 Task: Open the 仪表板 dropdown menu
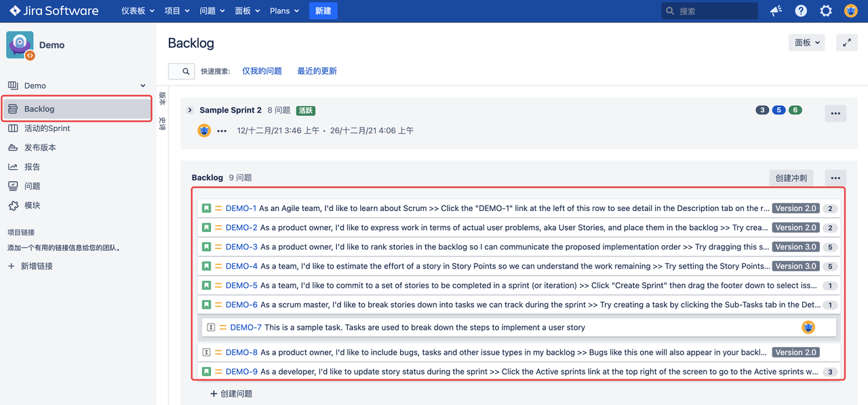pyautogui.click(x=138, y=11)
